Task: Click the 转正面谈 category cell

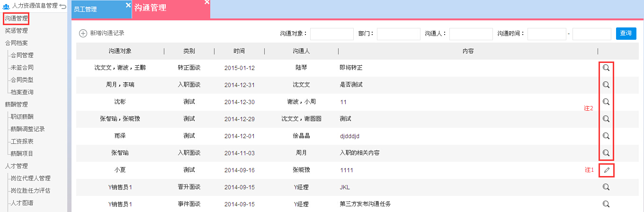Action: coord(189,68)
